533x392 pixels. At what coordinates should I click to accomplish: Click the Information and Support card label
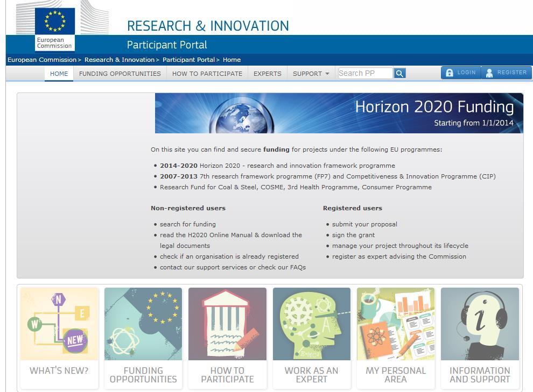coord(480,375)
